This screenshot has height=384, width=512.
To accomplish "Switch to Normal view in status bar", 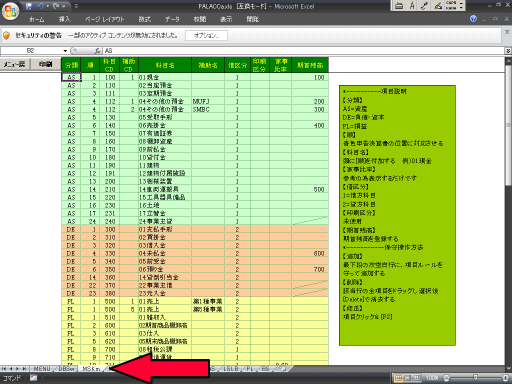I will [398, 378].
